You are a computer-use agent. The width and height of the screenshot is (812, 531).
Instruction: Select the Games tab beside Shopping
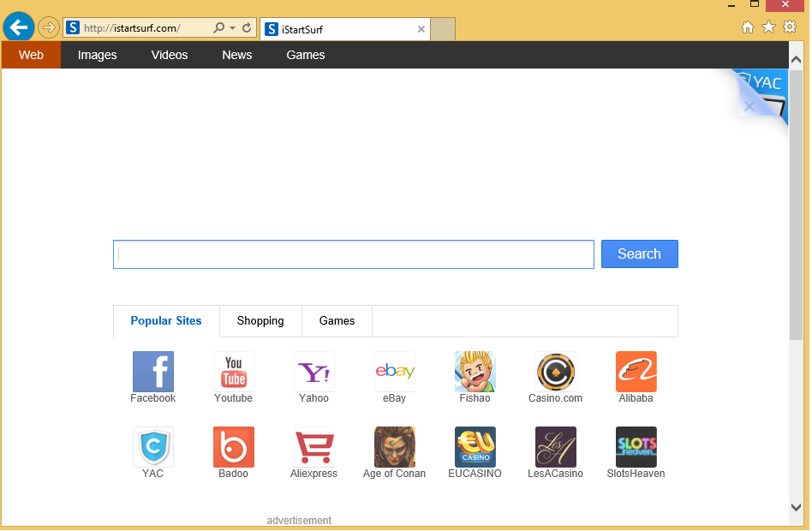tap(337, 321)
